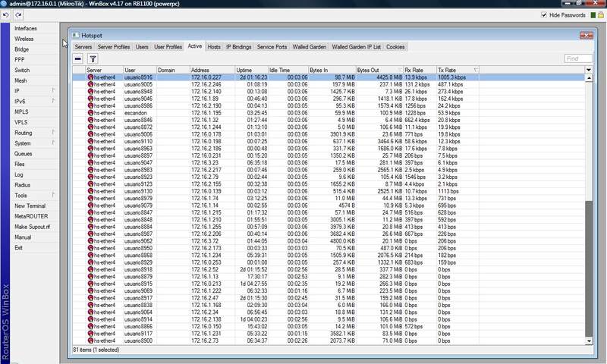Sort by the Bytes In column header

point(332,70)
